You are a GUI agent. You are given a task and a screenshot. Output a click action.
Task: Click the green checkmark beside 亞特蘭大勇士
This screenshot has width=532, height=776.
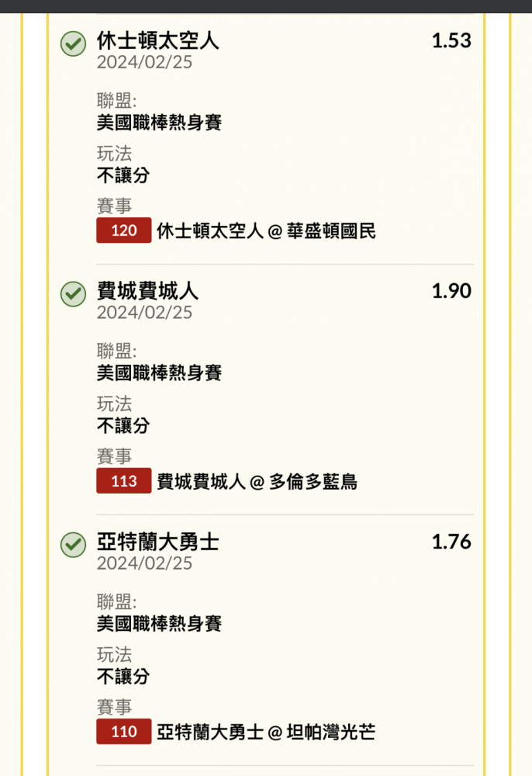tap(73, 545)
